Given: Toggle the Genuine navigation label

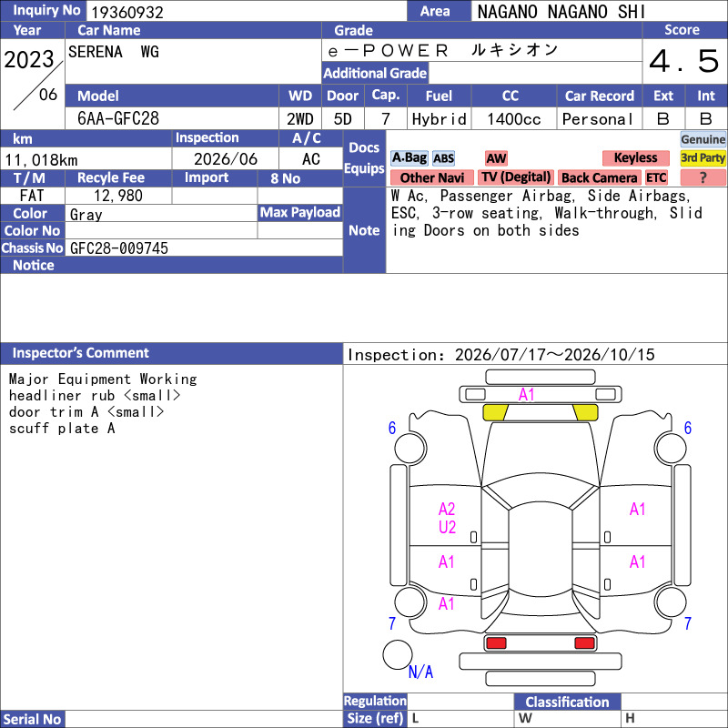Looking at the screenshot, I should pos(703,139).
